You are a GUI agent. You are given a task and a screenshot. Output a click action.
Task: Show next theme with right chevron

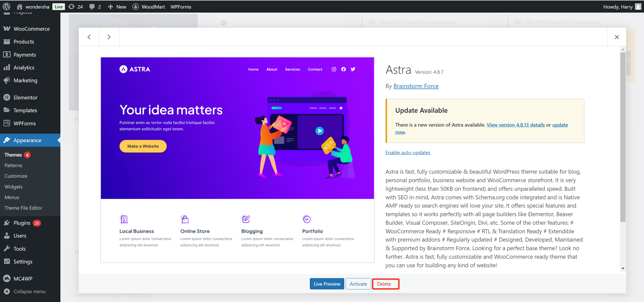[109, 37]
